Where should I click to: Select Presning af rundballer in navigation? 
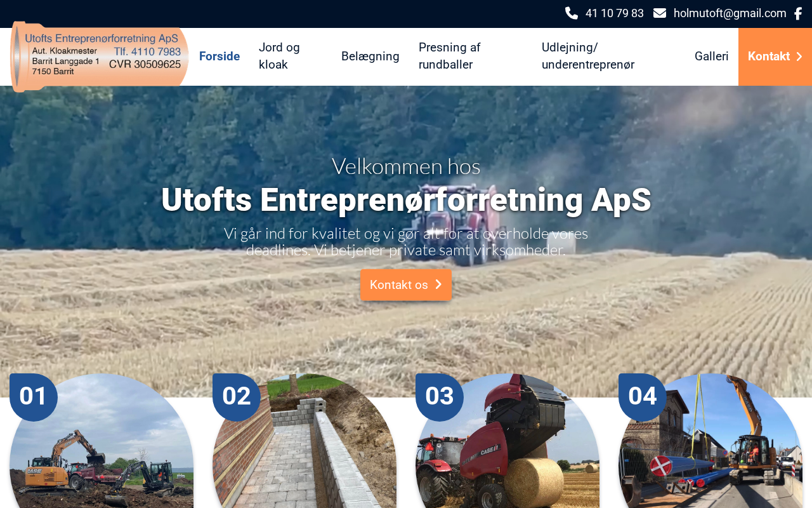click(x=450, y=56)
